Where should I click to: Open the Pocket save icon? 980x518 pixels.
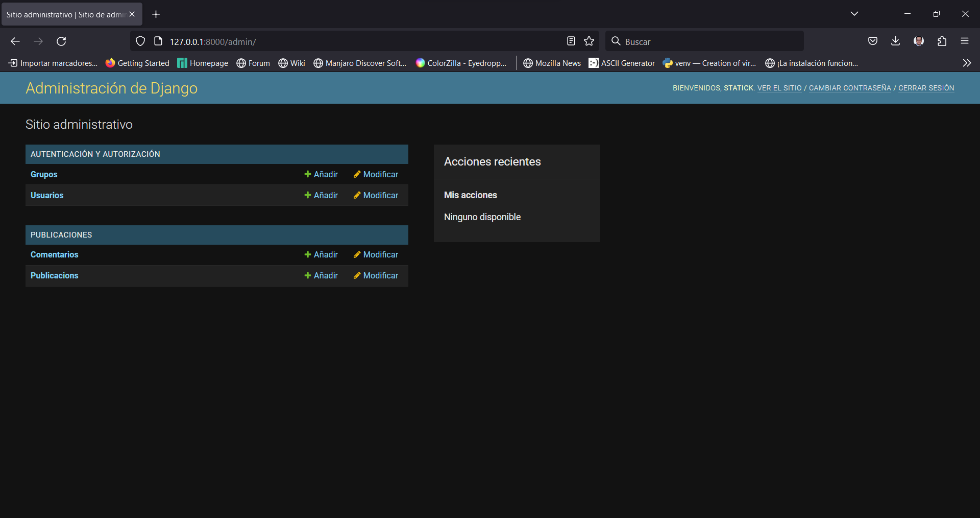(873, 41)
